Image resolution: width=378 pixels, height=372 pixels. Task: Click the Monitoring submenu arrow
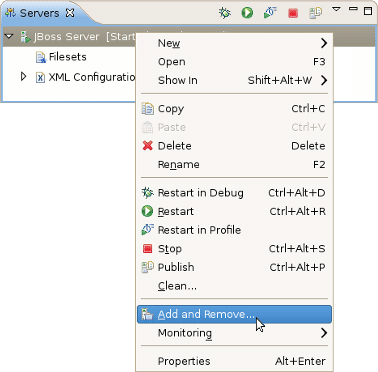point(324,333)
